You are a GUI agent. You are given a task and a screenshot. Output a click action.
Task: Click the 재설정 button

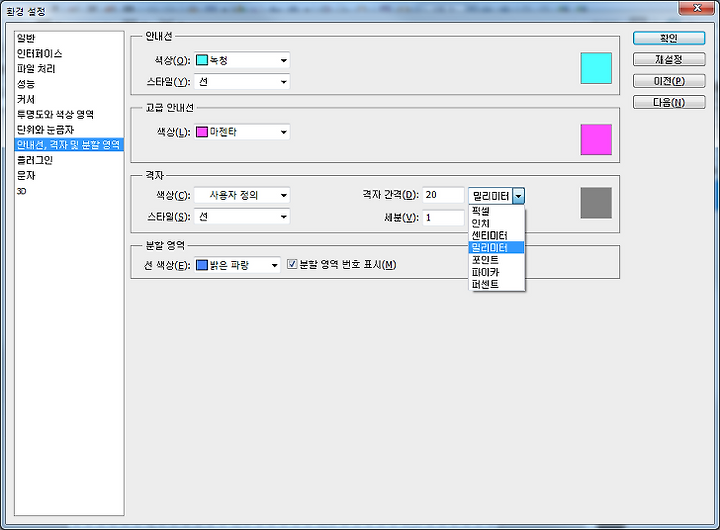tap(669, 59)
